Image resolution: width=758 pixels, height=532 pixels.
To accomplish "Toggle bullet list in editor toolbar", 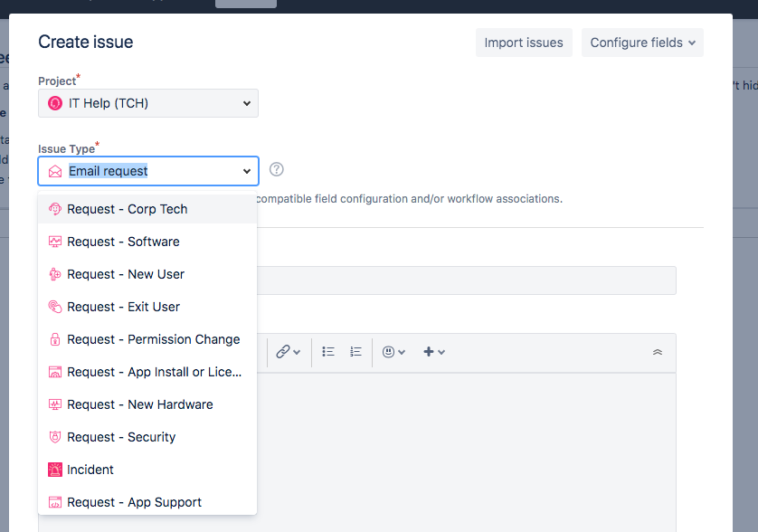I will pyautogui.click(x=328, y=352).
